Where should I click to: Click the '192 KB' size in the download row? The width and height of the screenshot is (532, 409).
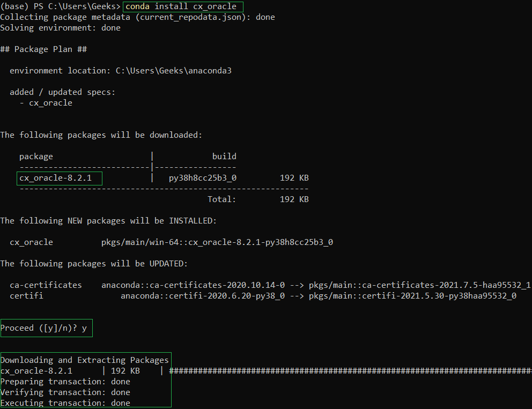[x=125, y=371]
